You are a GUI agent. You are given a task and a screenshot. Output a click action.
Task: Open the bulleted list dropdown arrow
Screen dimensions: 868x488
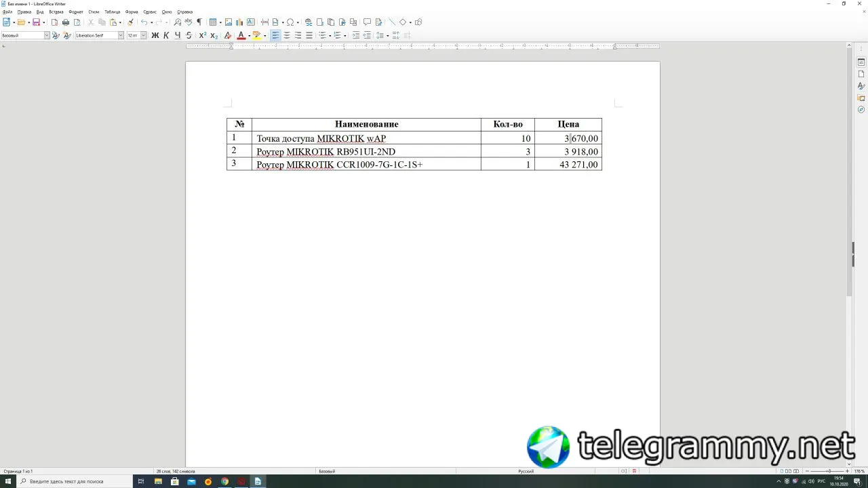click(330, 35)
